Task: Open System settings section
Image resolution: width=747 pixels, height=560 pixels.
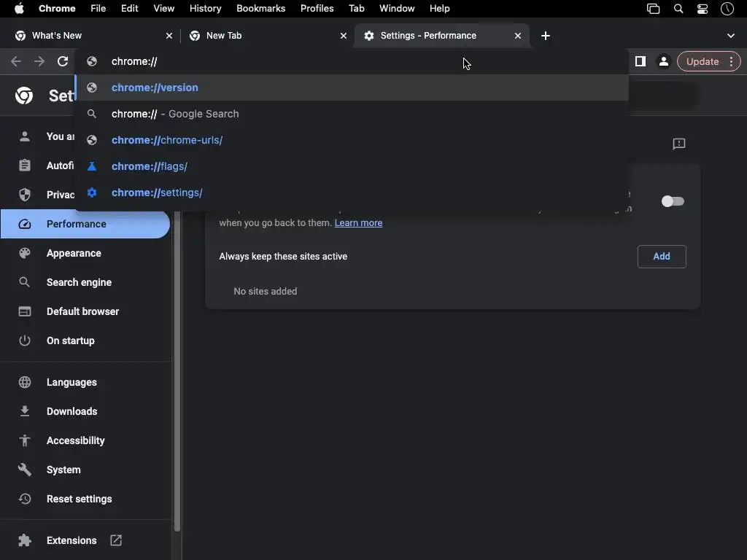Action: [x=85, y=470]
